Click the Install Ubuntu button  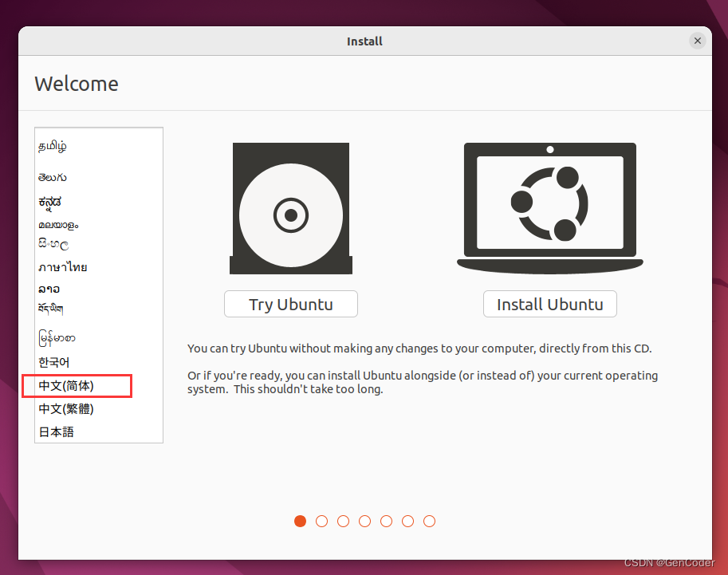click(x=549, y=304)
